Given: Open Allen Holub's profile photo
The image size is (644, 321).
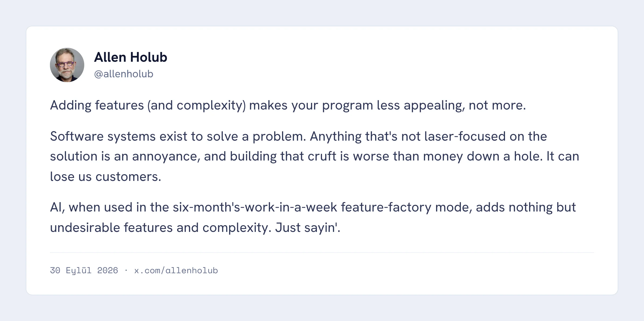Looking at the screenshot, I should click(67, 65).
